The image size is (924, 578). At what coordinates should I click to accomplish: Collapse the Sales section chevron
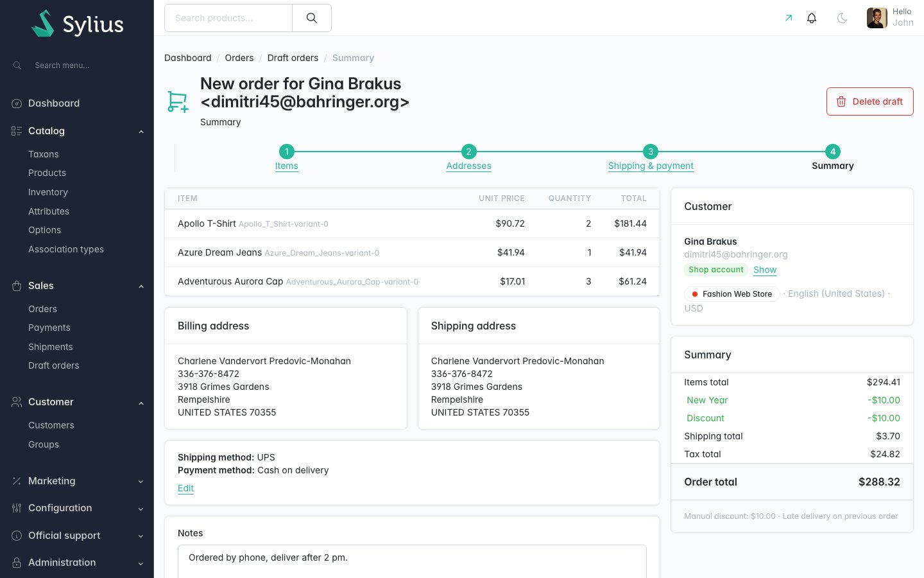tap(141, 286)
